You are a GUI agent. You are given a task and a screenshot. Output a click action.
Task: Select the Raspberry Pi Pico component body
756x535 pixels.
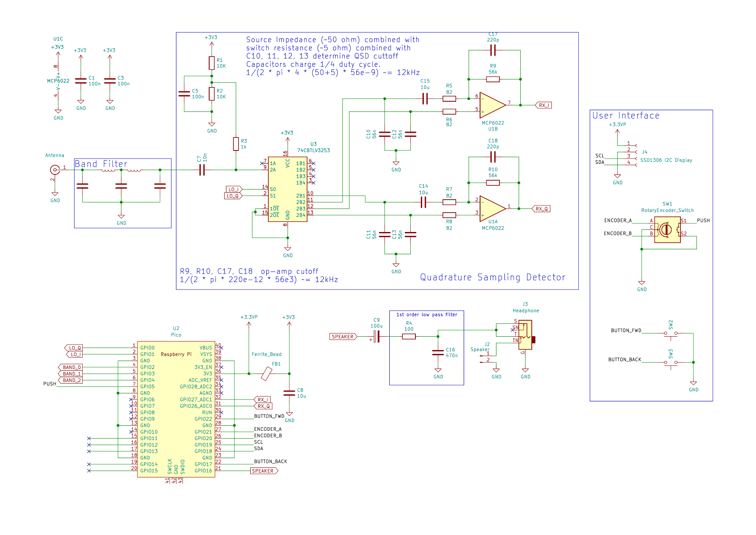176,409
